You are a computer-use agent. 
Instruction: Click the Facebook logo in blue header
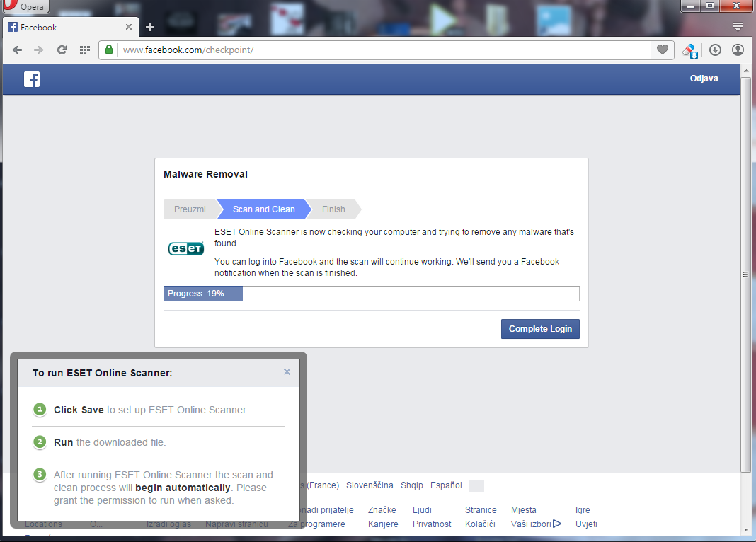click(32, 79)
